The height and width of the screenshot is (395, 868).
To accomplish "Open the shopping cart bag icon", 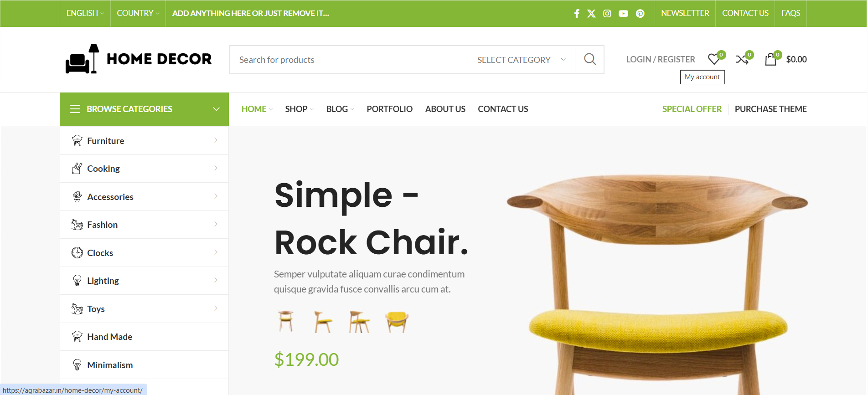I will point(770,59).
